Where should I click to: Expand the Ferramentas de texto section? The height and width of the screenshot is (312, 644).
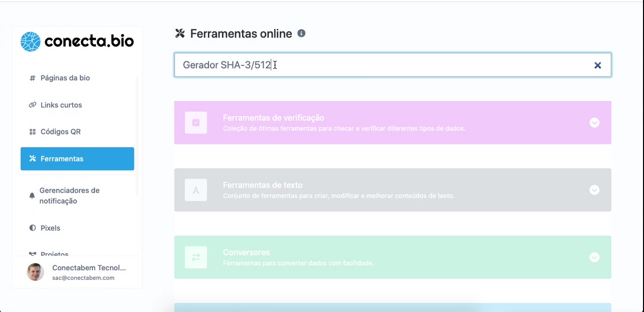pos(594,190)
